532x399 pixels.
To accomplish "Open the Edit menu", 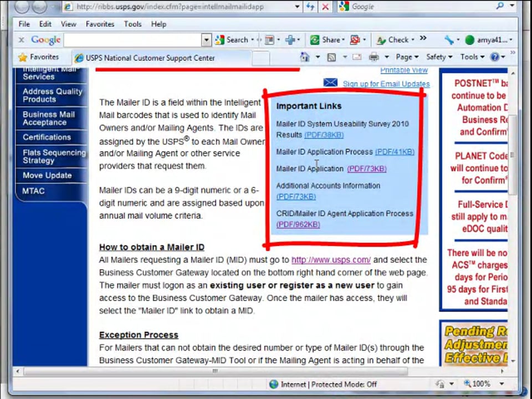I will point(45,24).
